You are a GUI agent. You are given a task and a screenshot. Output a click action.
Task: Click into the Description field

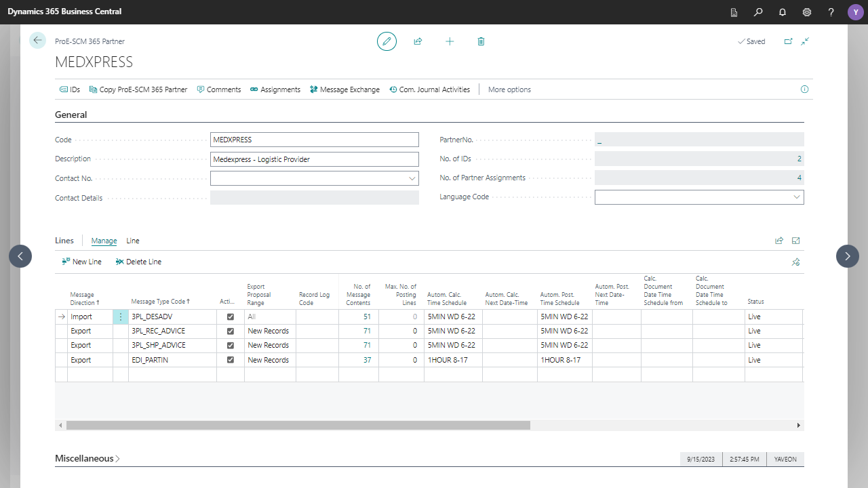[315, 159]
